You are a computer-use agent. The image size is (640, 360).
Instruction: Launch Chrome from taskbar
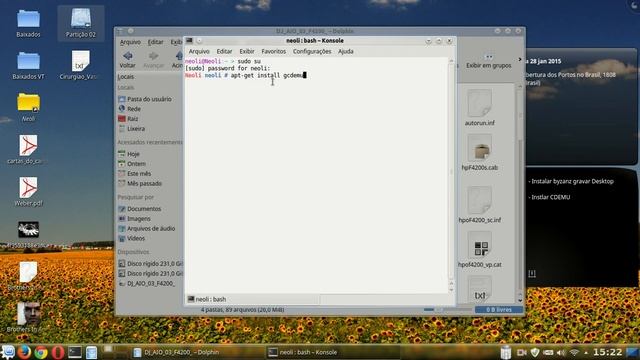tap(41, 352)
